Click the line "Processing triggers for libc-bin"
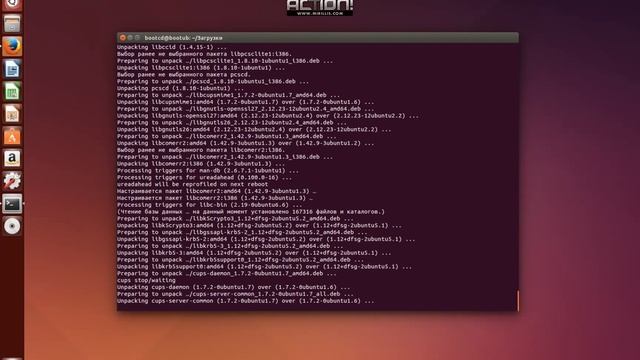 (209, 205)
